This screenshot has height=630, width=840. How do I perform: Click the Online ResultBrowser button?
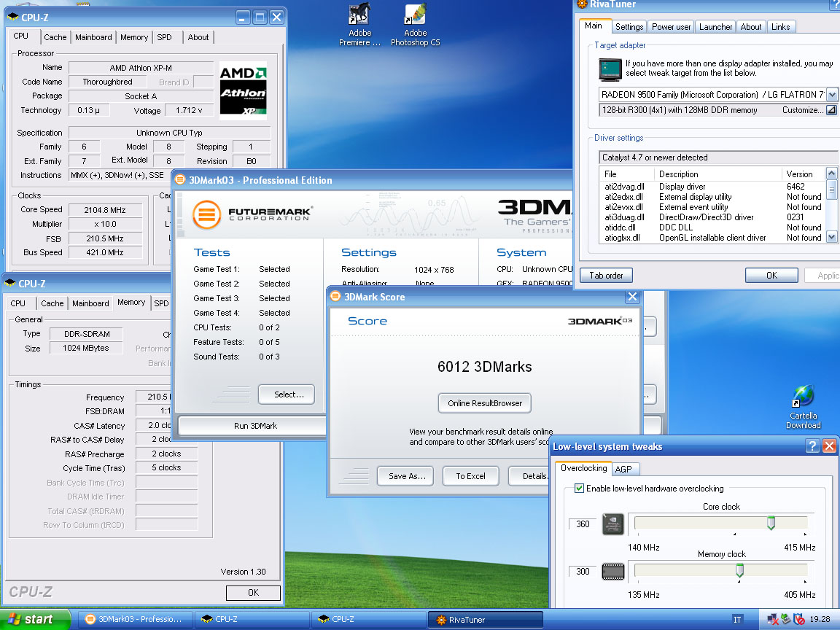[485, 402]
